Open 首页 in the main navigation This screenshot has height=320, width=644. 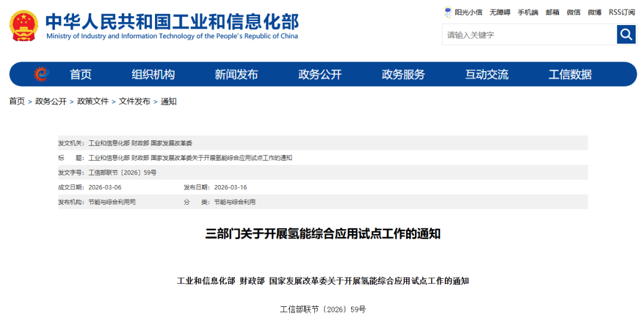[x=81, y=75]
